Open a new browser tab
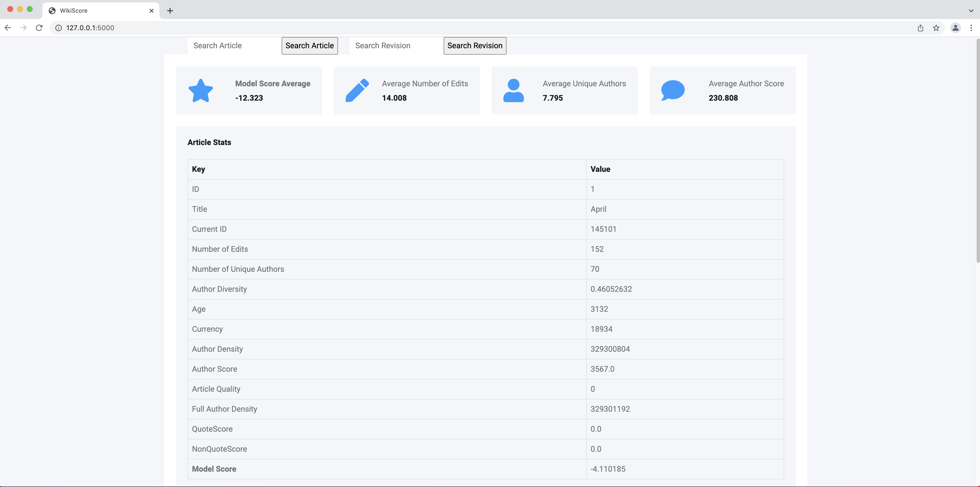Viewport: 980px width, 487px height. tap(170, 11)
